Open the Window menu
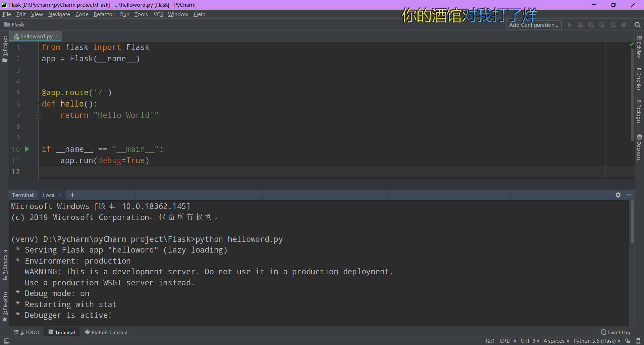 click(178, 14)
